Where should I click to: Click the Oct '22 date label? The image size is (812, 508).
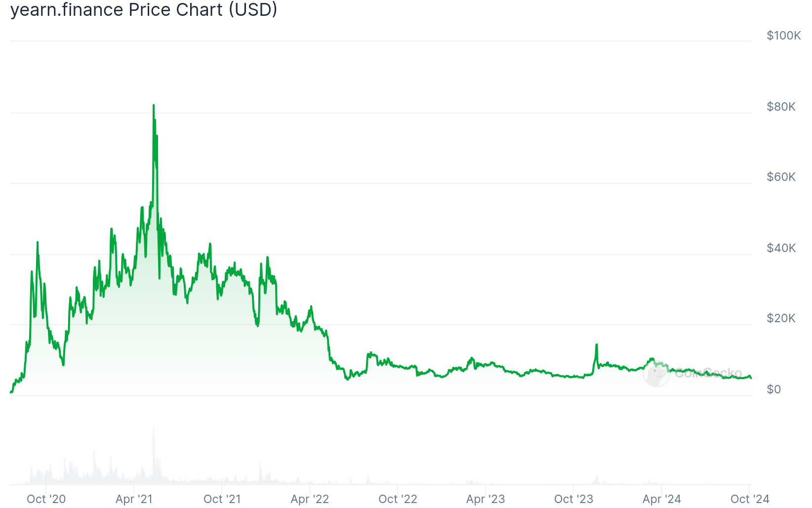click(x=398, y=499)
